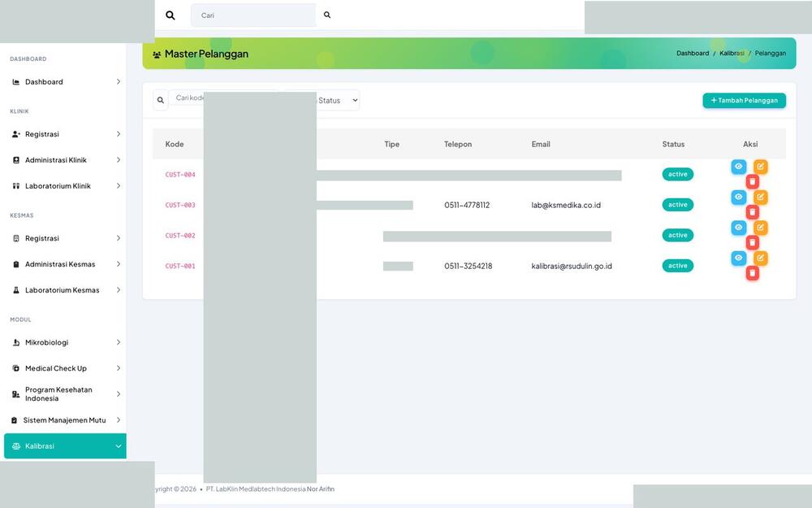Click the Laboratorium Klinik test tube icon
Screen dimensions: 812x508
click(x=16, y=186)
